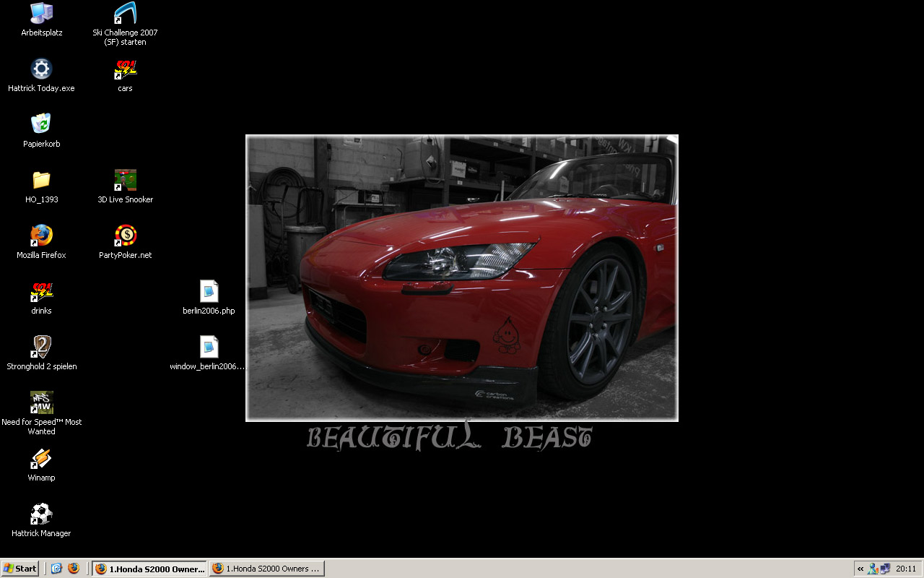This screenshot has height=578, width=924.
Task: Open the Arbeitsplatz desktop icon
Action: [41, 14]
